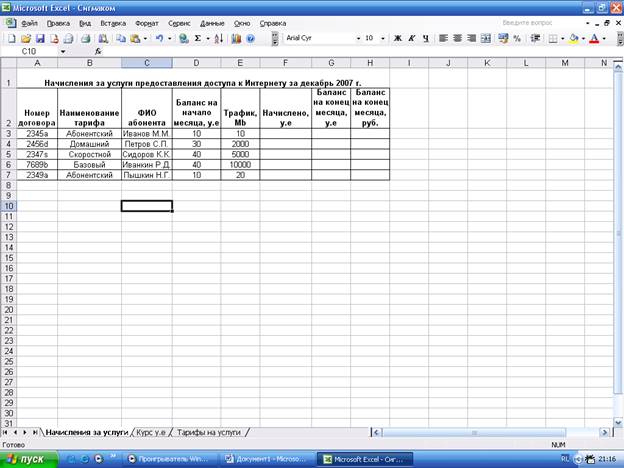This screenshot has width=624, height=468.
Task: Click the Copy icon
Action: tap(121, 39)
